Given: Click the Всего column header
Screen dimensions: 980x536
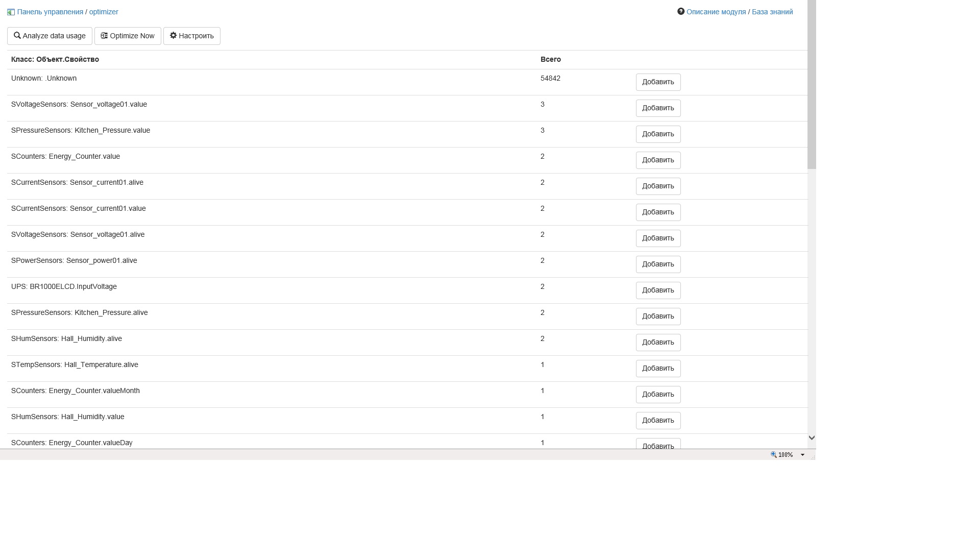Looking at the screenshot, I should pos(551,60).
